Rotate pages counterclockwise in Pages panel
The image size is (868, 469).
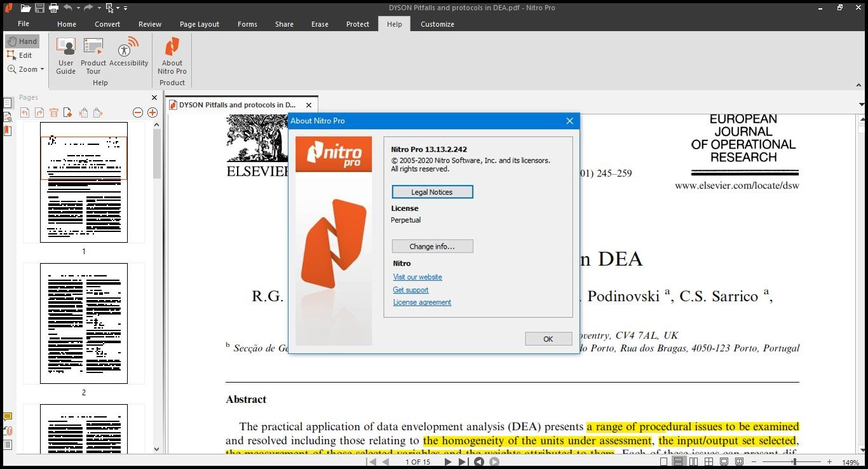(25, 112)
